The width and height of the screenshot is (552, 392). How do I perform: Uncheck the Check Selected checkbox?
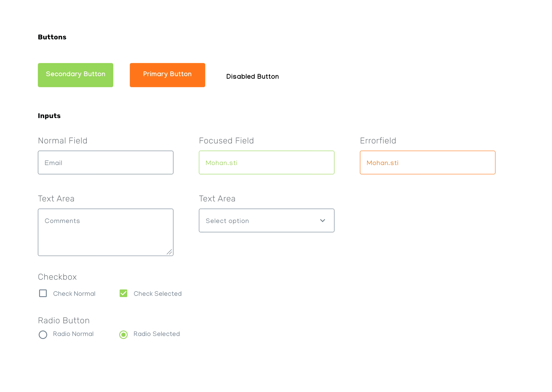point(123,293)
